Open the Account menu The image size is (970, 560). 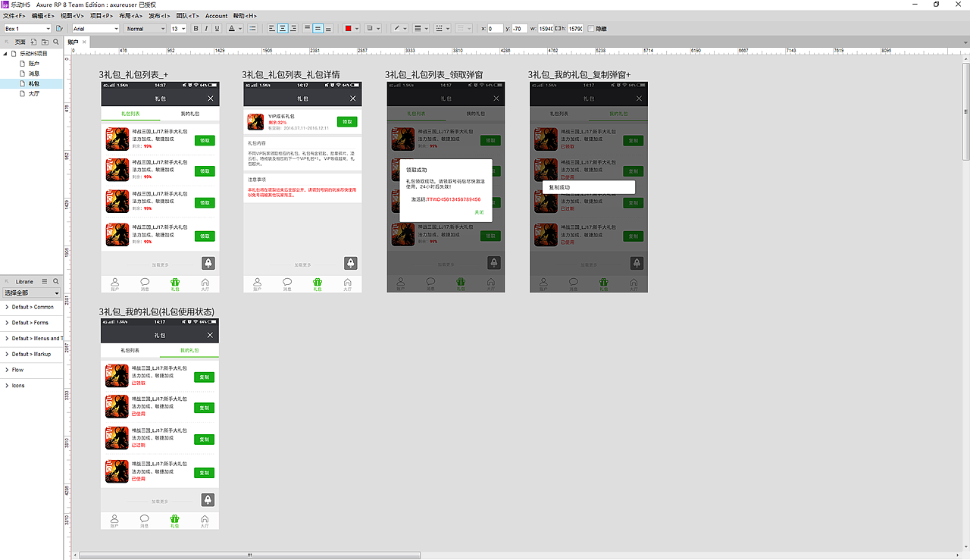tap(216, 16)
